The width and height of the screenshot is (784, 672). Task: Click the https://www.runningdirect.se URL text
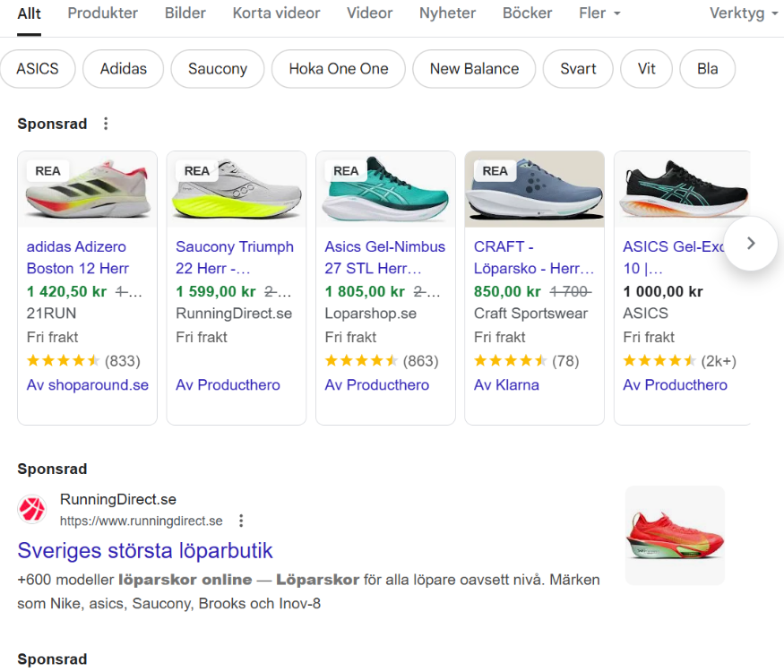[x=141, y=521]
